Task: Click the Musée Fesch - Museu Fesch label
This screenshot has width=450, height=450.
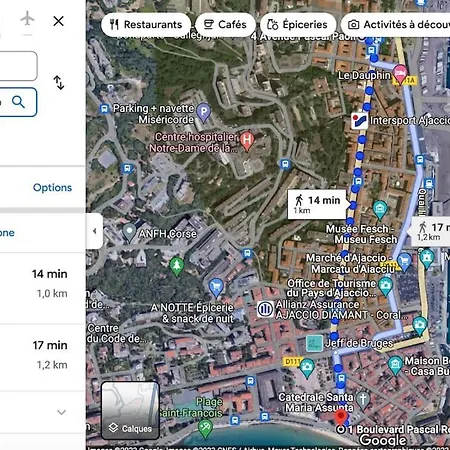Action: [x=361, y=234]
